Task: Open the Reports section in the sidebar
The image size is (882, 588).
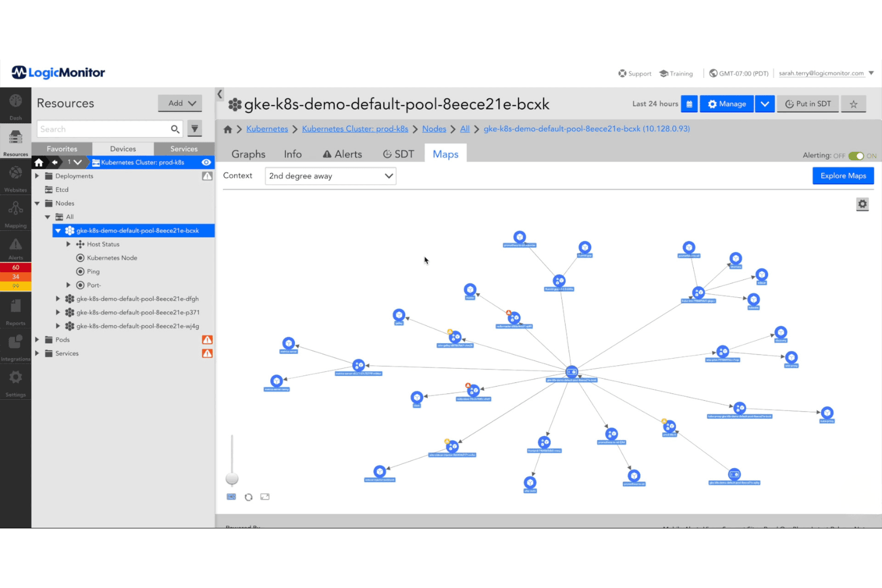Action: point(15,310)
